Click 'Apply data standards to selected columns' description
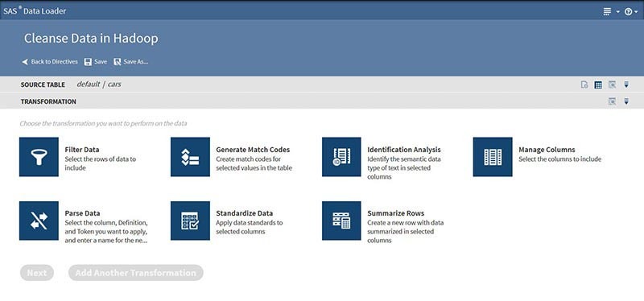Screen dimensions: 644x301 point(250,227)
